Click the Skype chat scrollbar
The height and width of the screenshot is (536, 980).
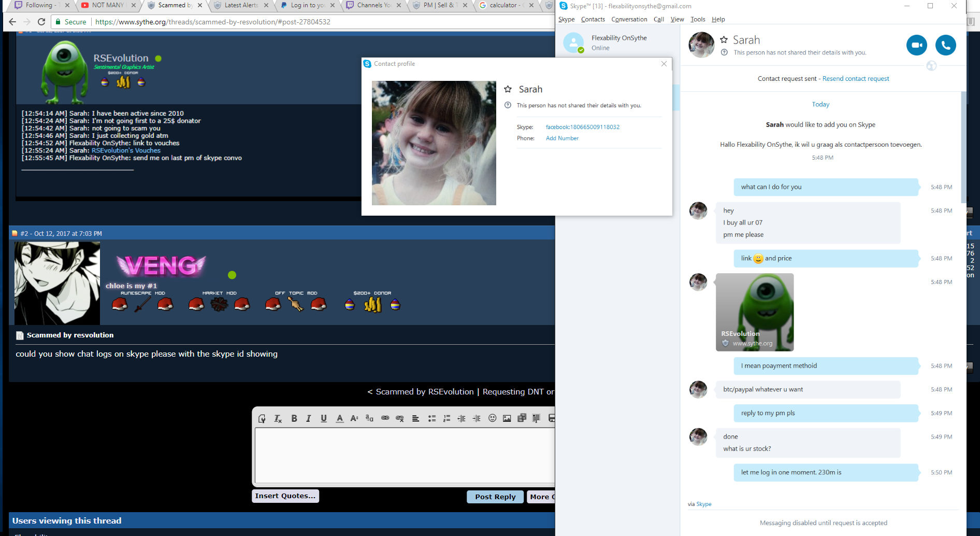click(x=963, y=148)
